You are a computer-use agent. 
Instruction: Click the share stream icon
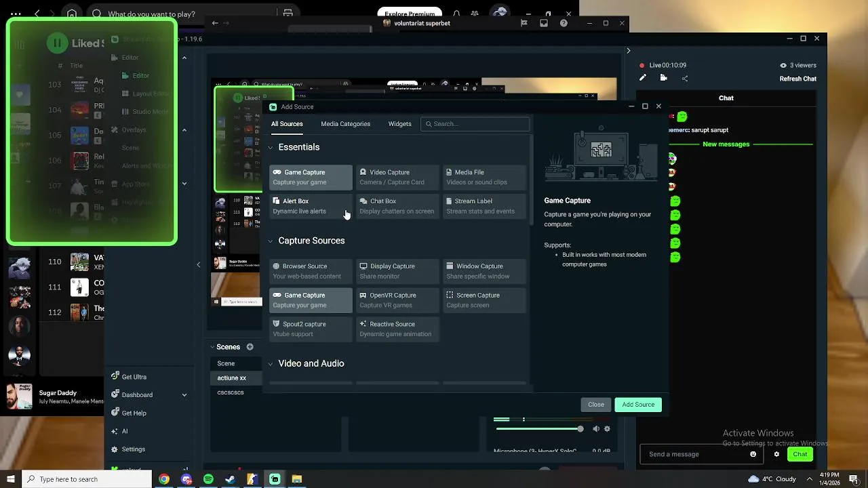[685, 79]
